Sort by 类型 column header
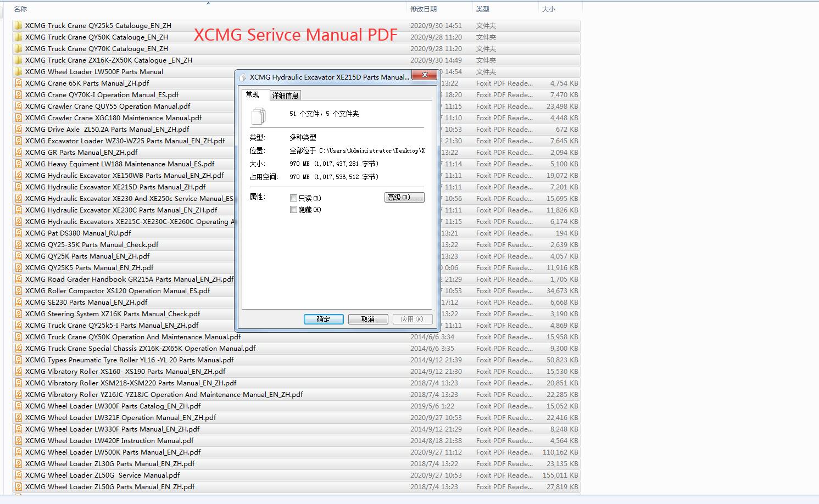The width and height of the screenshot is (819, 504). (483, 9)
